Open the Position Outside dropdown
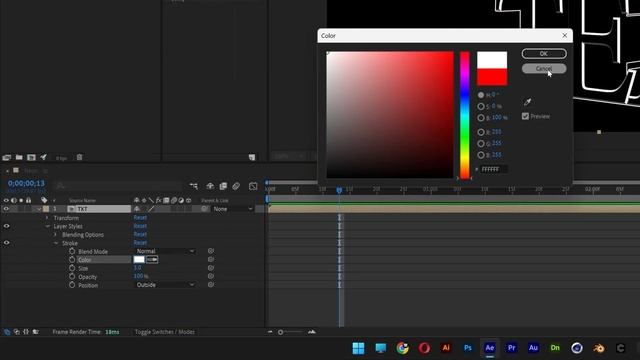This screenshot has height=360, width=640. click(165, 285)
